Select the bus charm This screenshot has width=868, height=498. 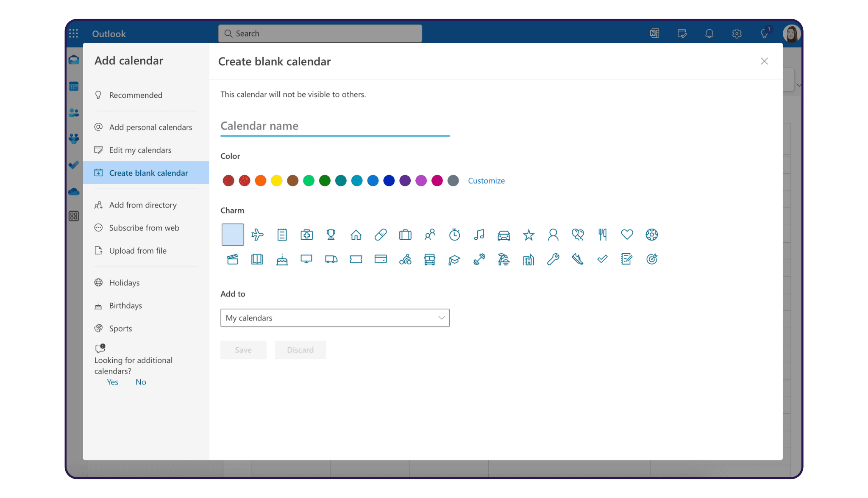point(430,259)
